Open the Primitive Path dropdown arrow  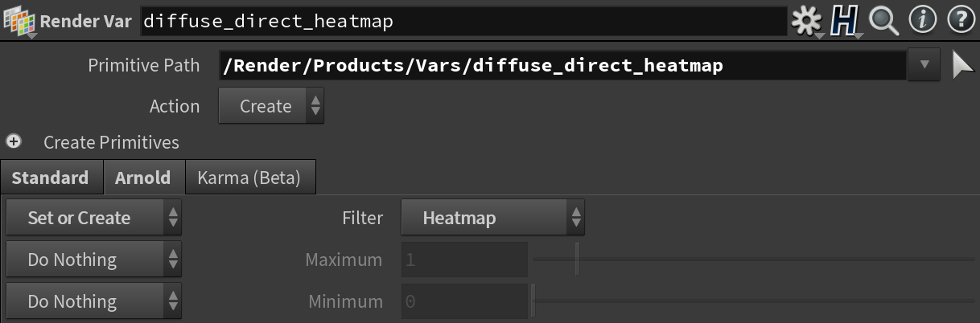coord(924,65)
